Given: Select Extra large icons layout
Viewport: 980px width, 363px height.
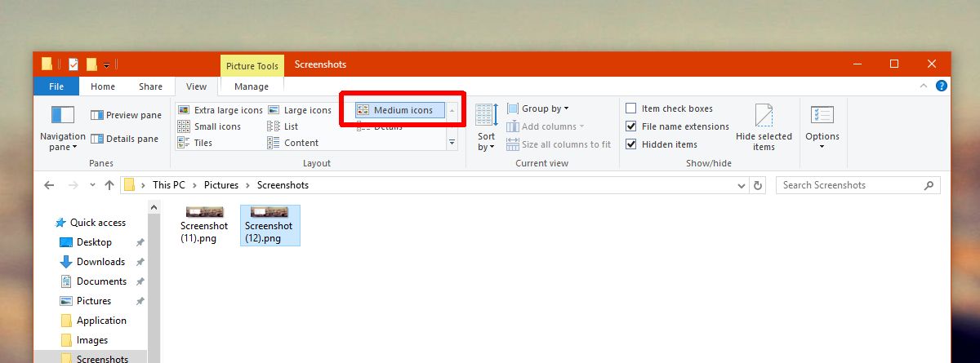Looking at the screenshot, I should click(x=220, y=110).
